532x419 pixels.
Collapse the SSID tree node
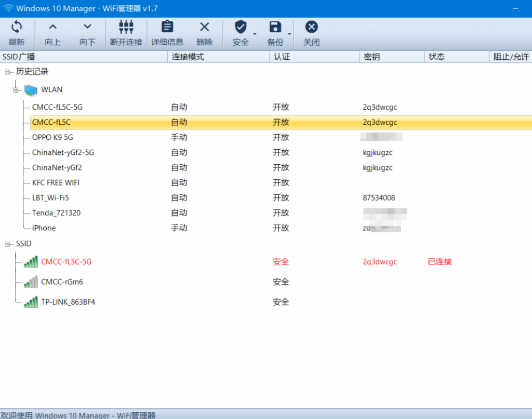pyautogui.click(x=7, y=244)
